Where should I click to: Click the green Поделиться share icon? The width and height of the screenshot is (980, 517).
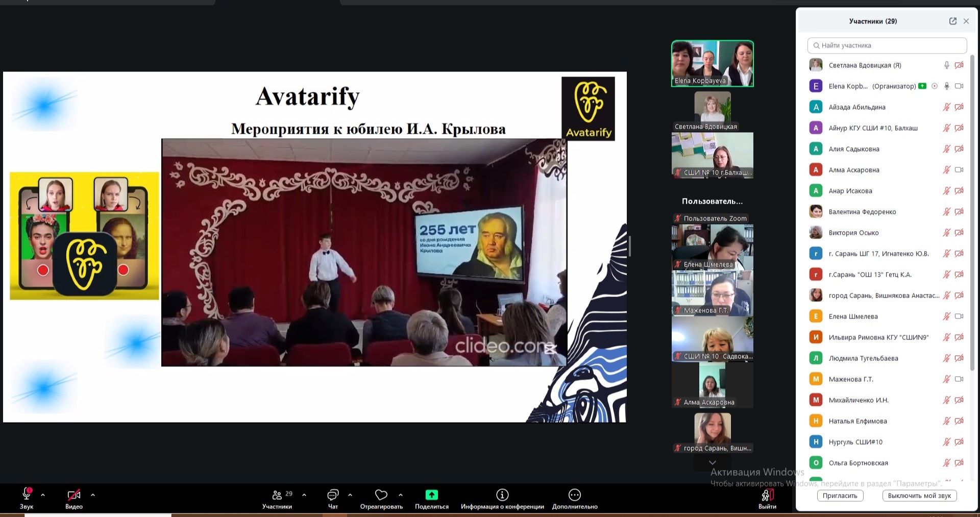[432, 495]
